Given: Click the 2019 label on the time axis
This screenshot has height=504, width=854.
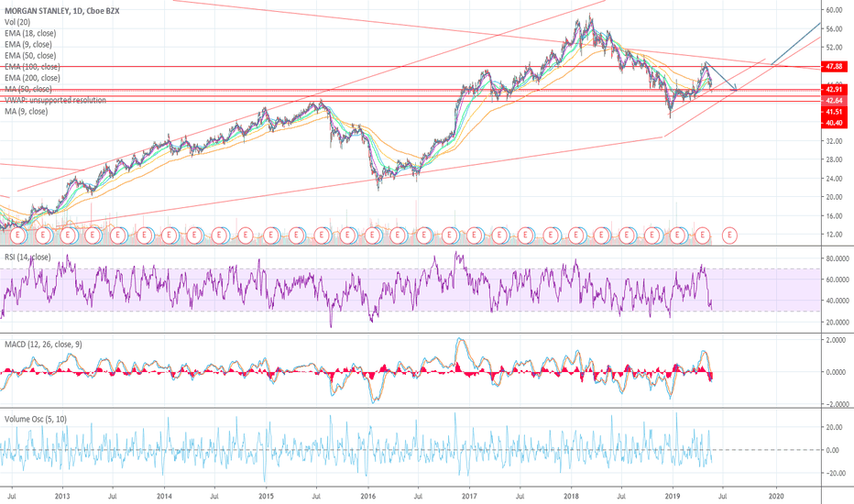Looking at the screenshot, I should point(673,497).
